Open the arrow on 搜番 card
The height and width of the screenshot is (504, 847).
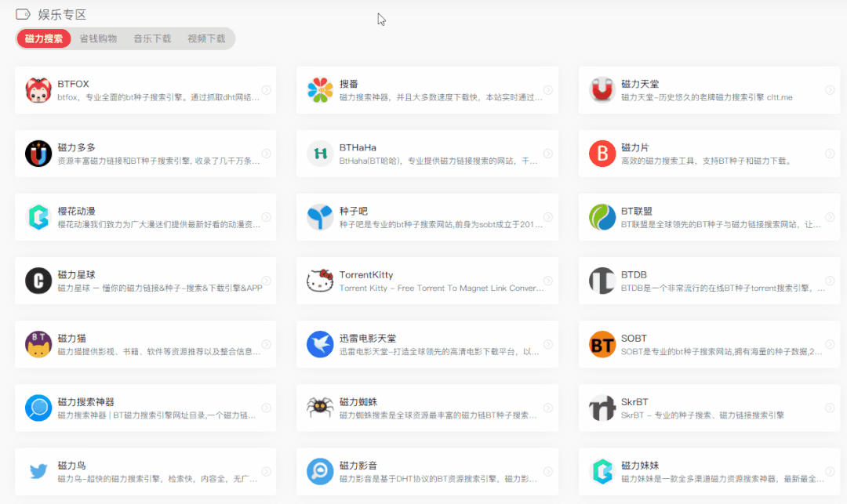547,90
